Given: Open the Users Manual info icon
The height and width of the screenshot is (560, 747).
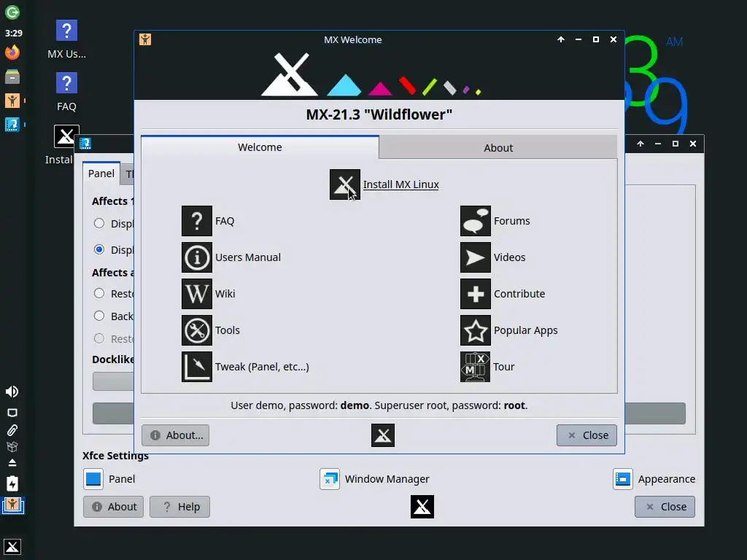Looking at the screenshot, I should (197, 257).
